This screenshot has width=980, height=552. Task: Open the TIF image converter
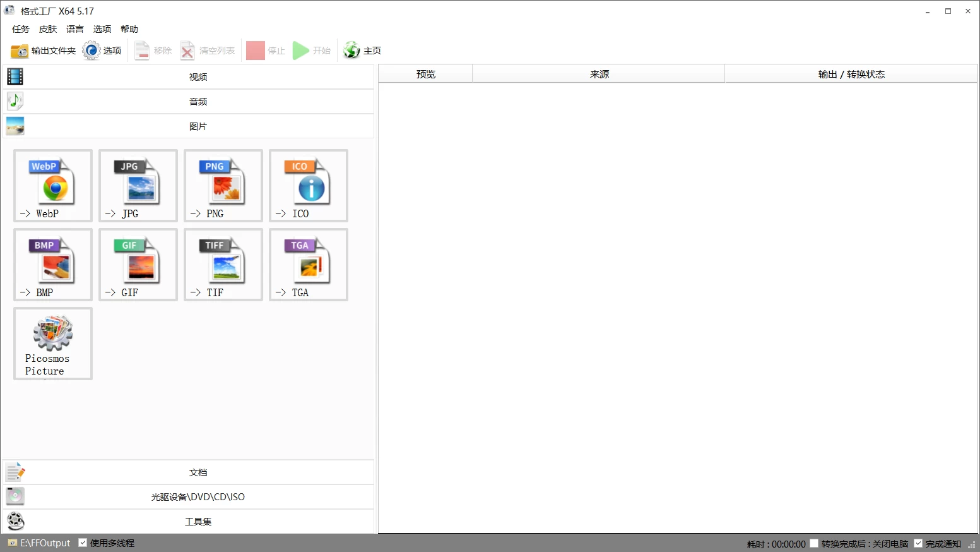[223, 265]
